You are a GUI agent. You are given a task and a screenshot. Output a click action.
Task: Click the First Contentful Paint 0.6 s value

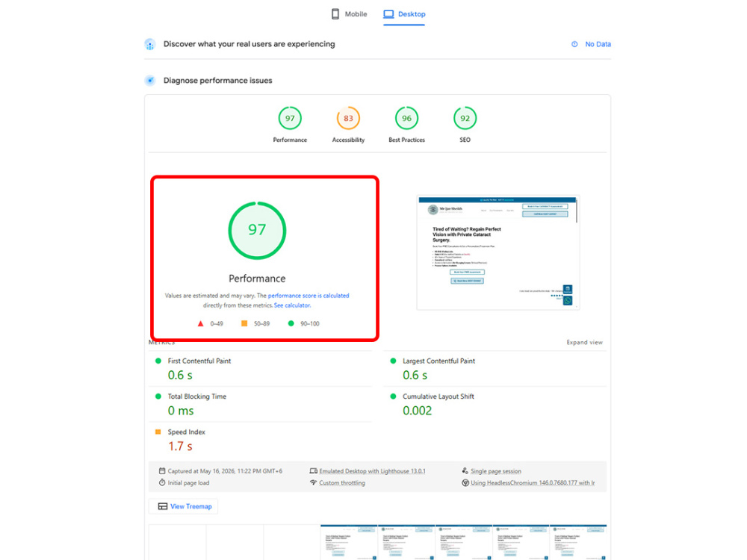click(180, 376)
